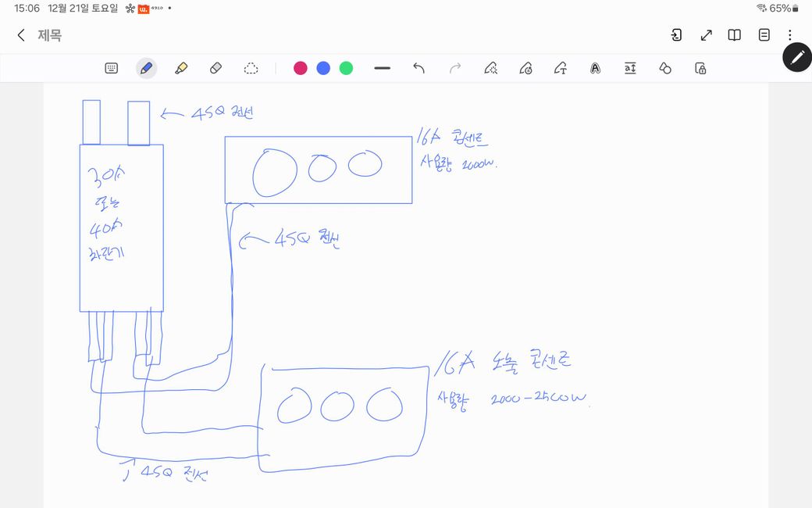Undo the last stroke
Screen dimensions: 812x508
418,68
